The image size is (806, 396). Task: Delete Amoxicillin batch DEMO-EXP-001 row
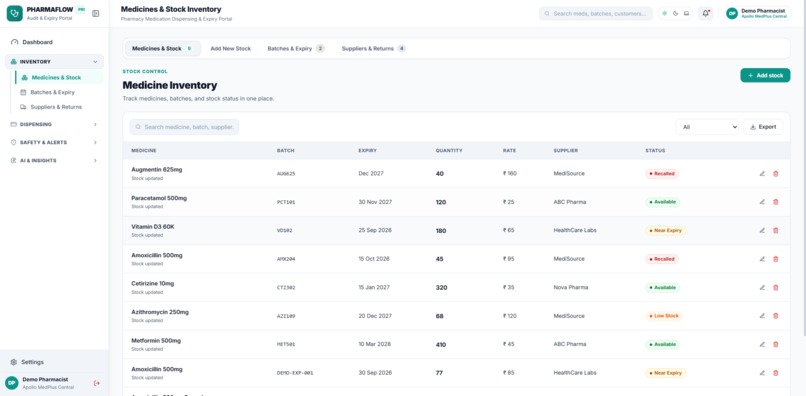776,373
